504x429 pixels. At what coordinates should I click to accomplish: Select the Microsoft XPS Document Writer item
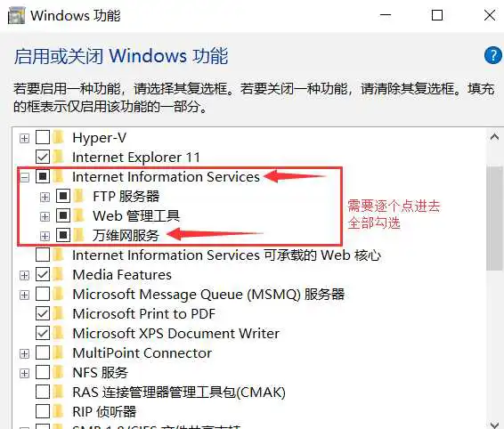175,333
